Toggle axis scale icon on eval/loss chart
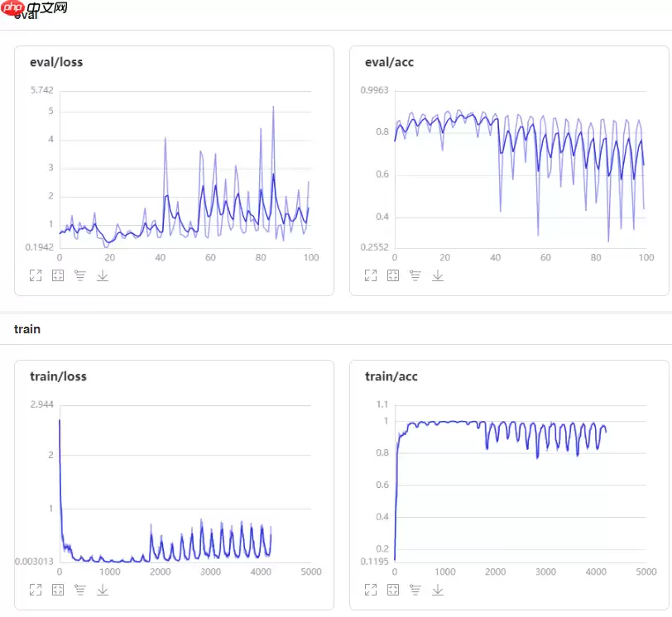The width and height of the screenshot is (672, 617). pyautogui.click(x=80, y=275)
